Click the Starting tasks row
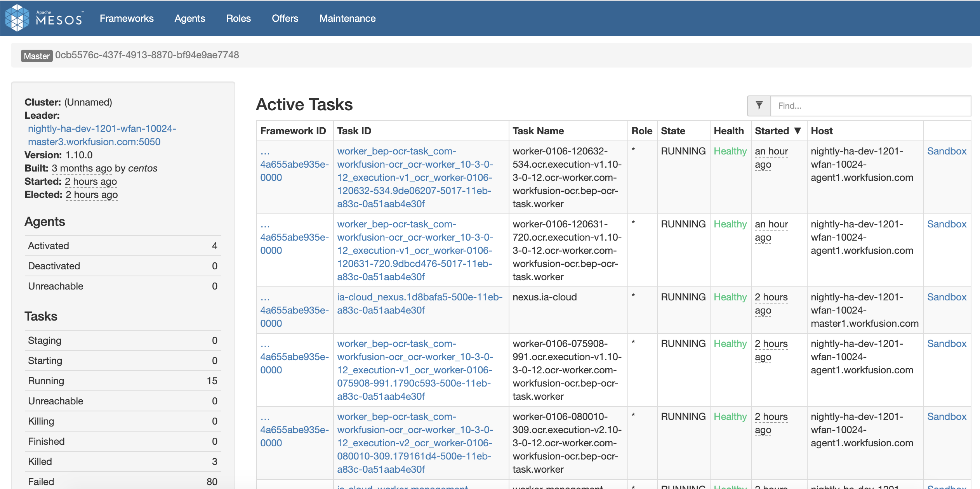This screenshot has width=980, height=489. 123,361
